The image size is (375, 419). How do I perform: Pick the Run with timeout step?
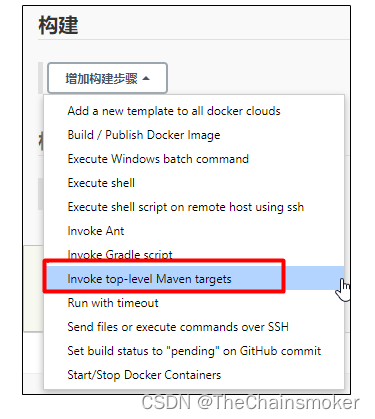[x=113, y=303]
